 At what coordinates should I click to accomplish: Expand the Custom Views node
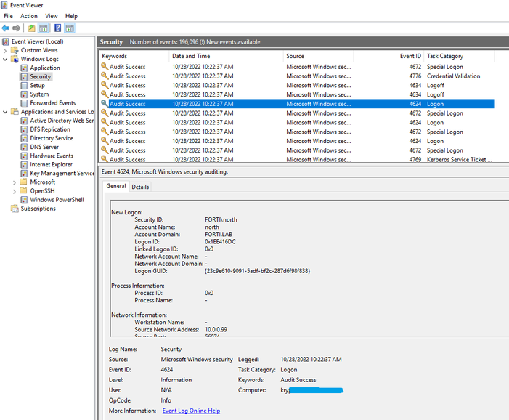point(6,51)
